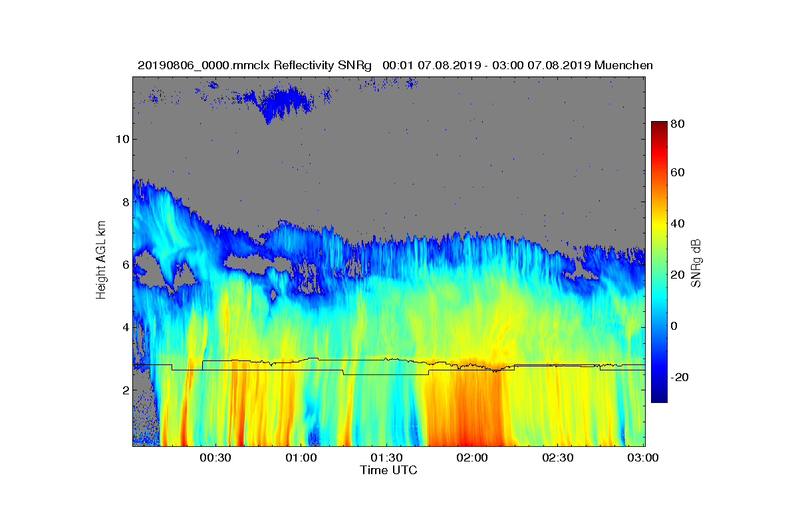The width and height of the screenshot is (798, 532).
Task: Click the 'Height AGL km' y-axis label
Action: click(101, 261)
